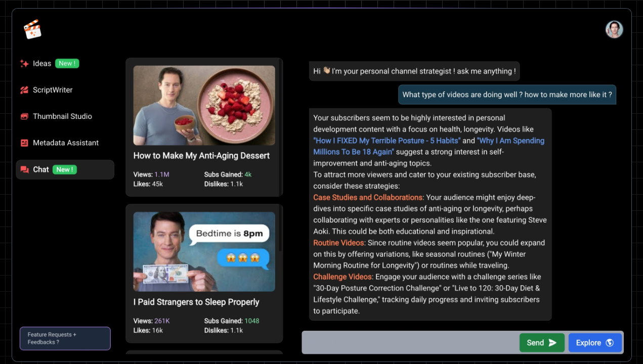Select the Bedtime is 8pm video thumbnail
The image size is (643, 364).
(x=204, y=252)
